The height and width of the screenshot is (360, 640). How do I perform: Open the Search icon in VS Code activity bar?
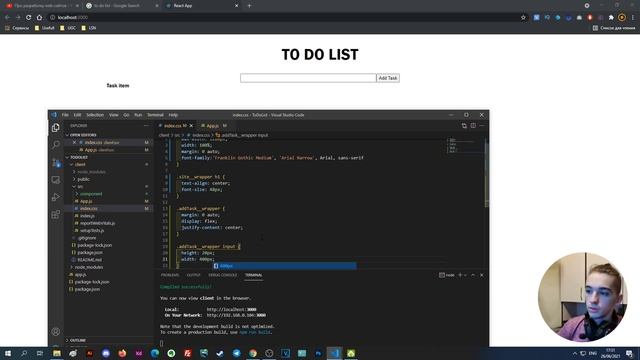(x=56, y=144)
